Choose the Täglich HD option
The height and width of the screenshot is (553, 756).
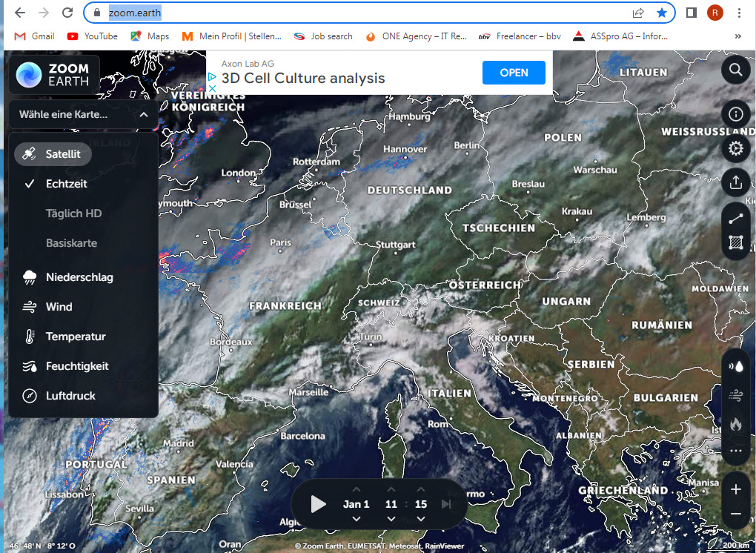(74, 213)
